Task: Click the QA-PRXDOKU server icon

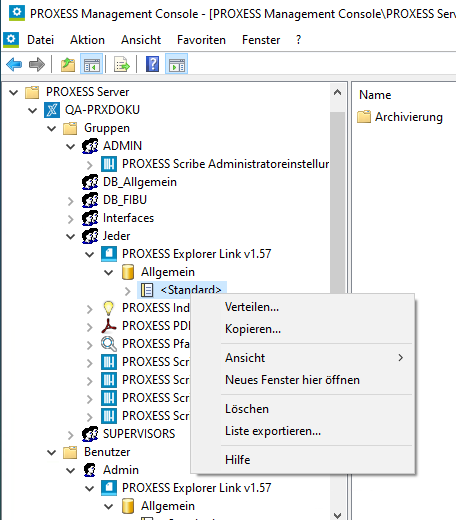Action: pos(52,110)
